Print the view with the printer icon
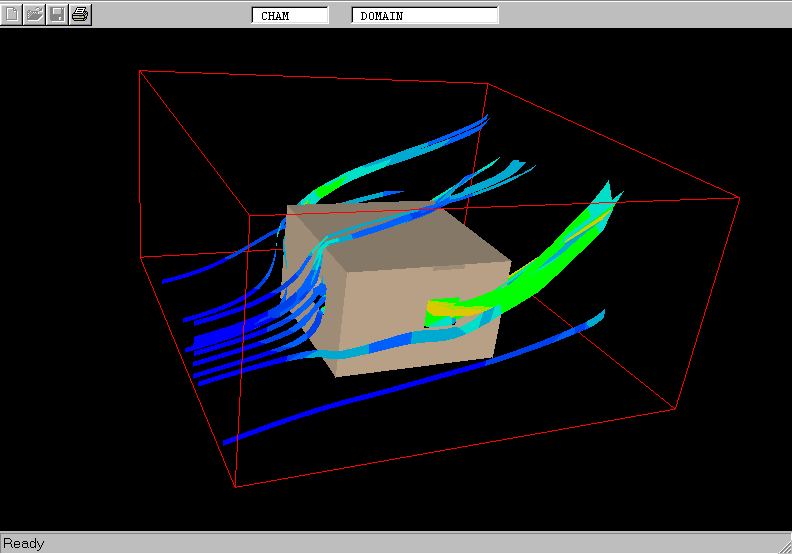 click(80, 14)
